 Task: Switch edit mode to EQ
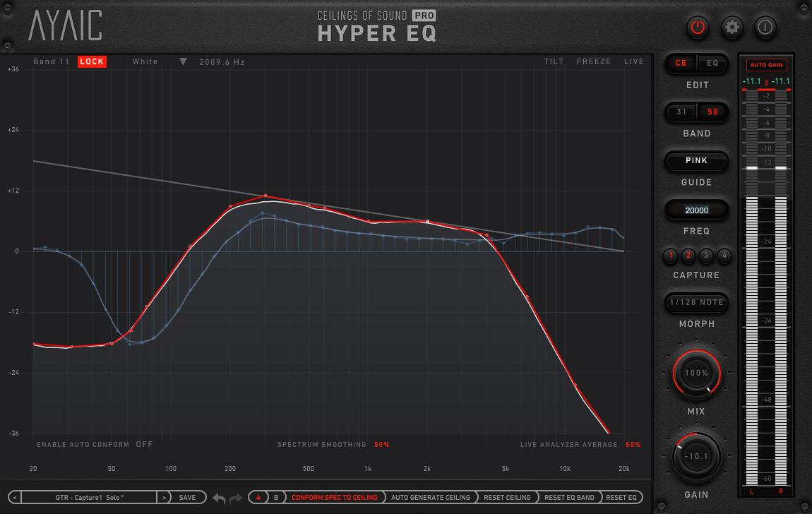click(x=712, y=64)
